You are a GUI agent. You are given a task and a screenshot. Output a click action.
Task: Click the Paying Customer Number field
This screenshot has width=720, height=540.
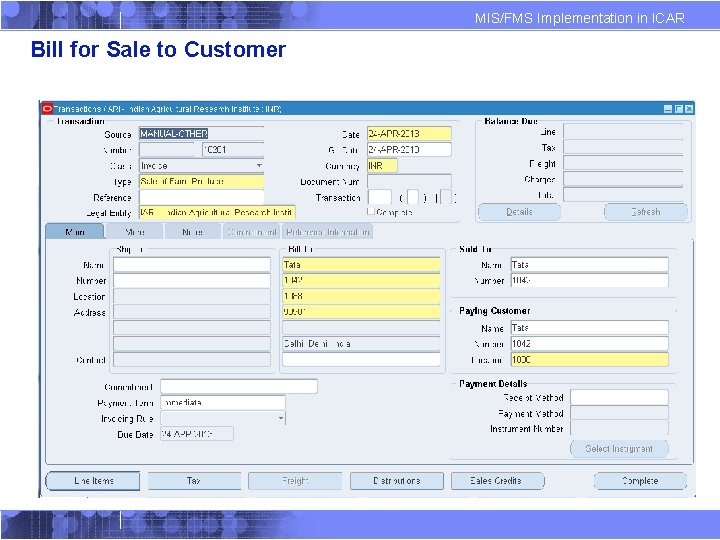pyautogui.click(x=590, y=343)
